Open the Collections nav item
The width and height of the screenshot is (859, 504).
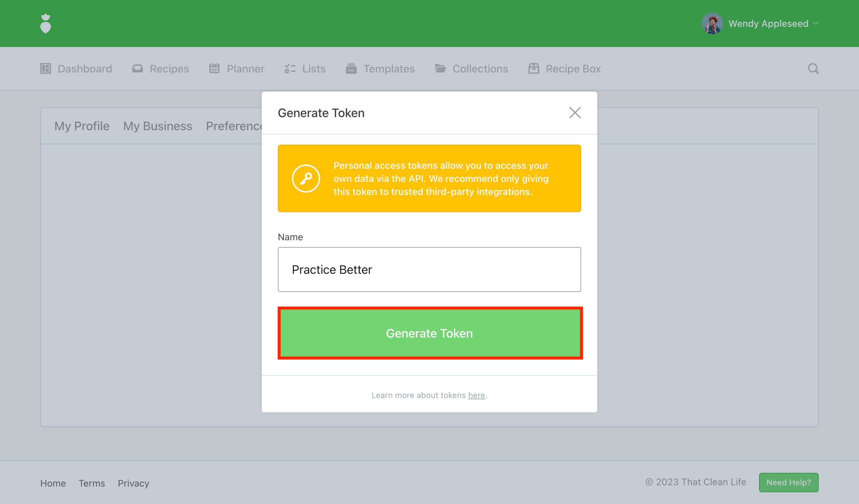[x=471, y=69]
